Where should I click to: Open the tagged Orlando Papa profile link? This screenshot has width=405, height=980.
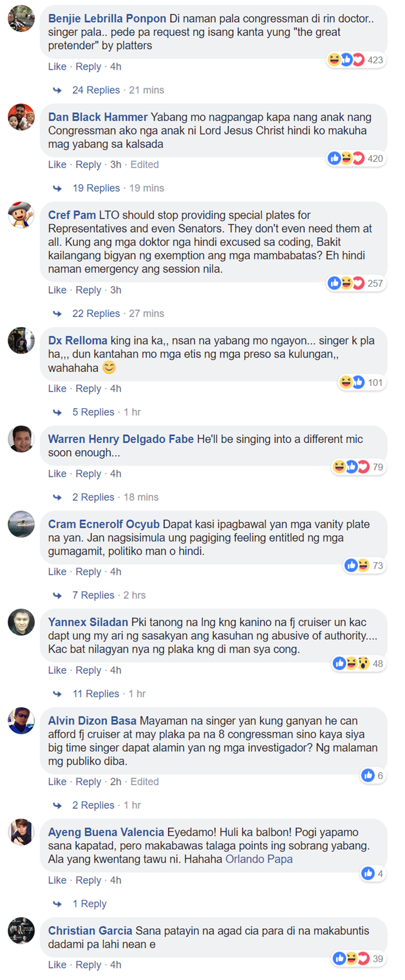[x=259, y=859]
